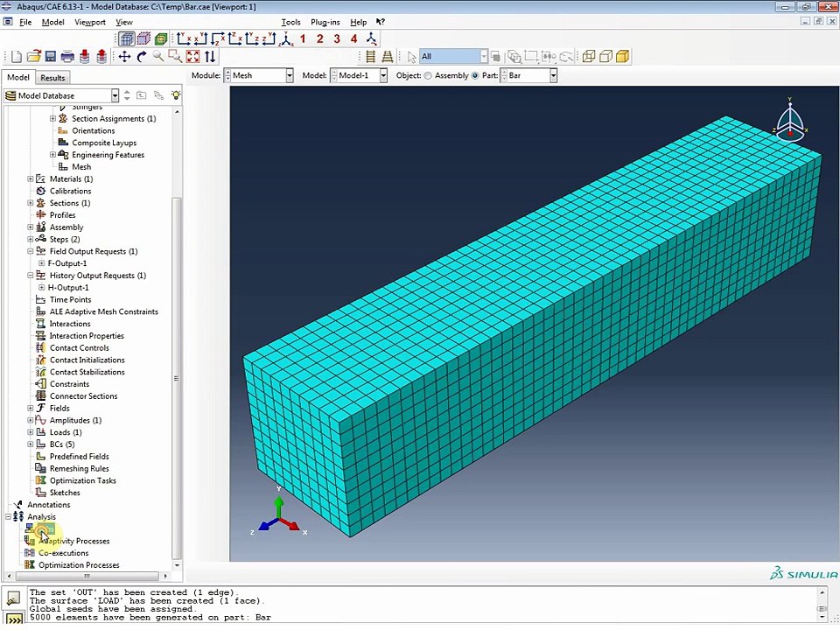Image resolution: width=840 pixels, height=630 pixels.
Task: Select the Box Zoom tool
Action: tap(175, 56)
